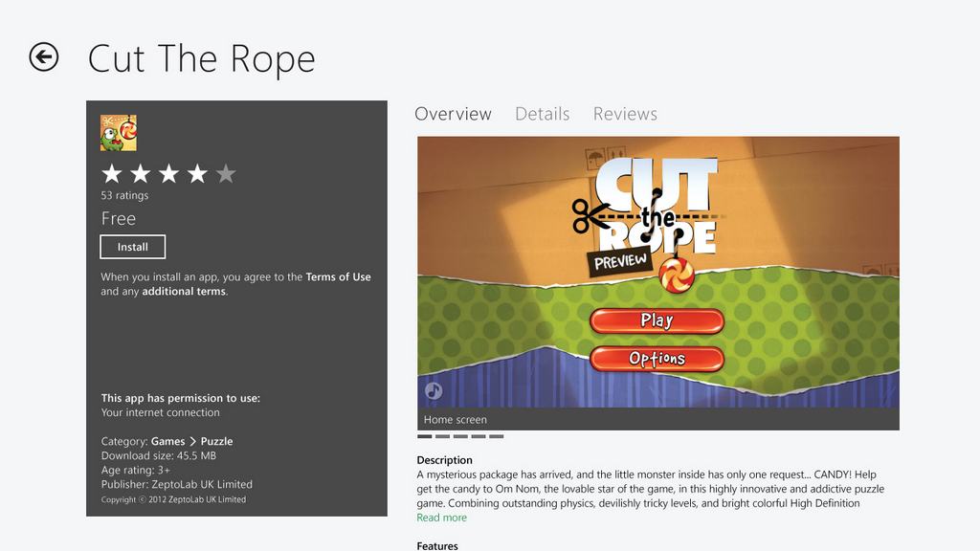Switch to the Details tab
The width and height of the screenshot is (980, 551).
tap(542, 114)
